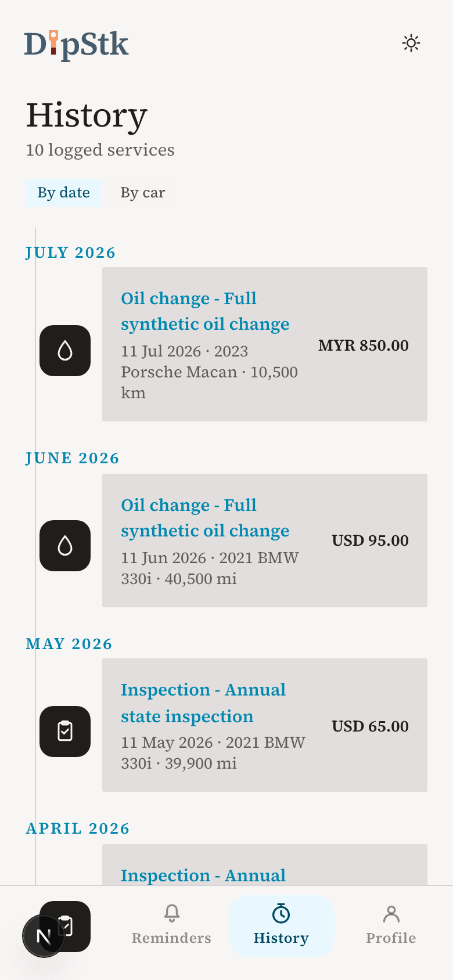Go to the Profile tab label

coord(391,938)
